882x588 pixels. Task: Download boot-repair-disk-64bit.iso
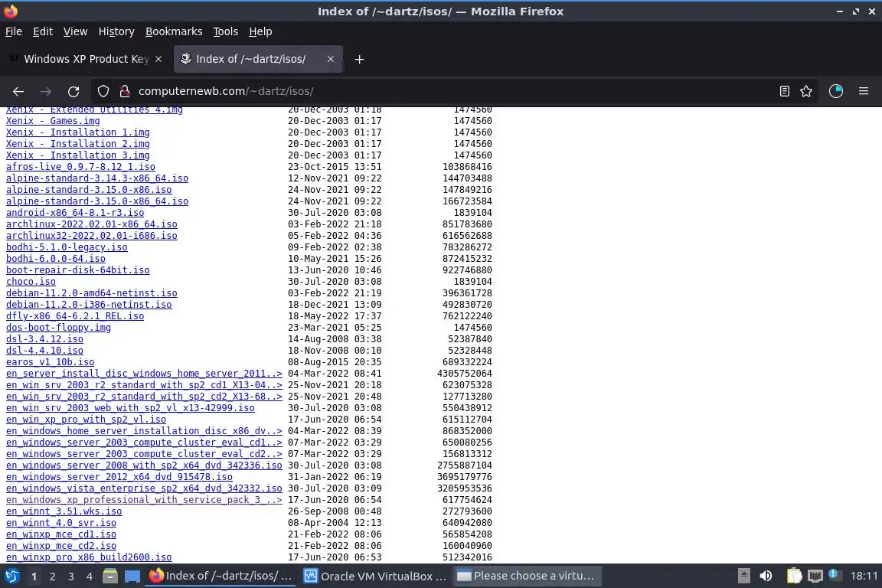pos(78,270)
